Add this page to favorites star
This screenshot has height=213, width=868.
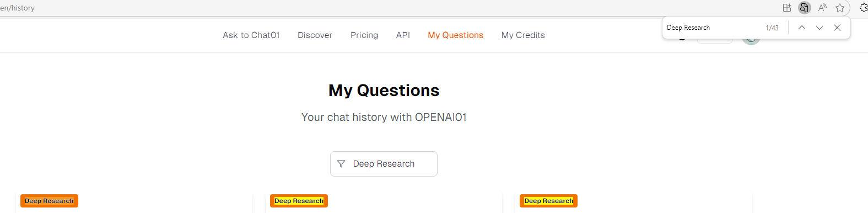coord(840,8)
